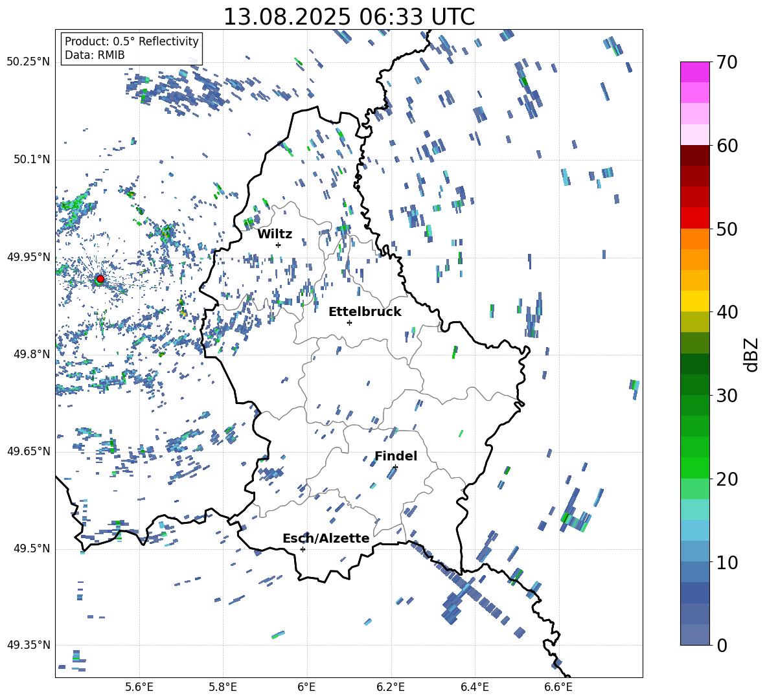Click the Esch/Alzette city label

click(326, 538)
